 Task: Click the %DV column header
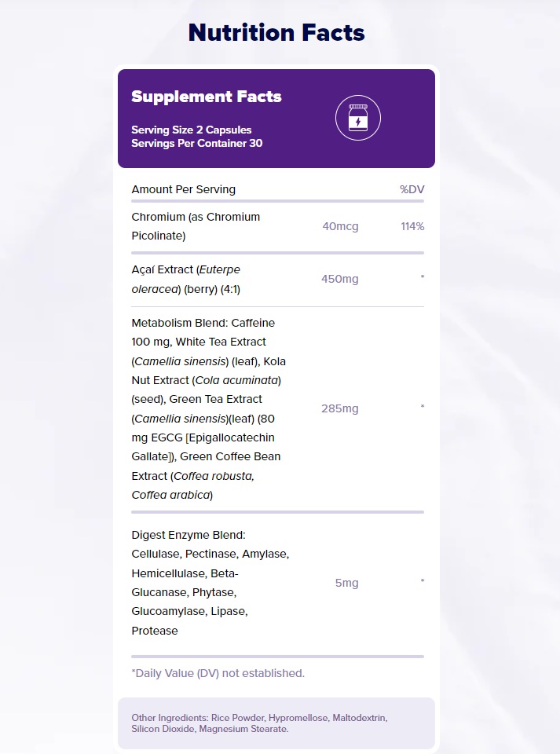tap(412, 189)
